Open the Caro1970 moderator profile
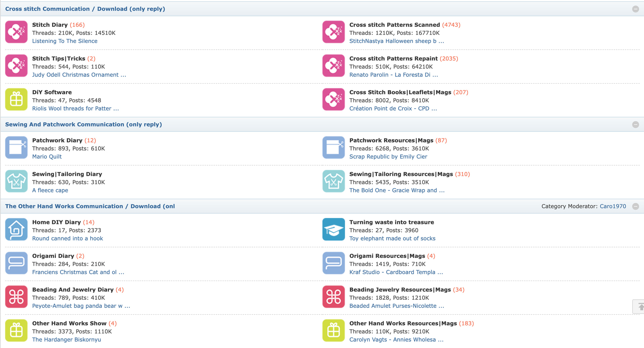644x348 pixels. pos(612,207)
